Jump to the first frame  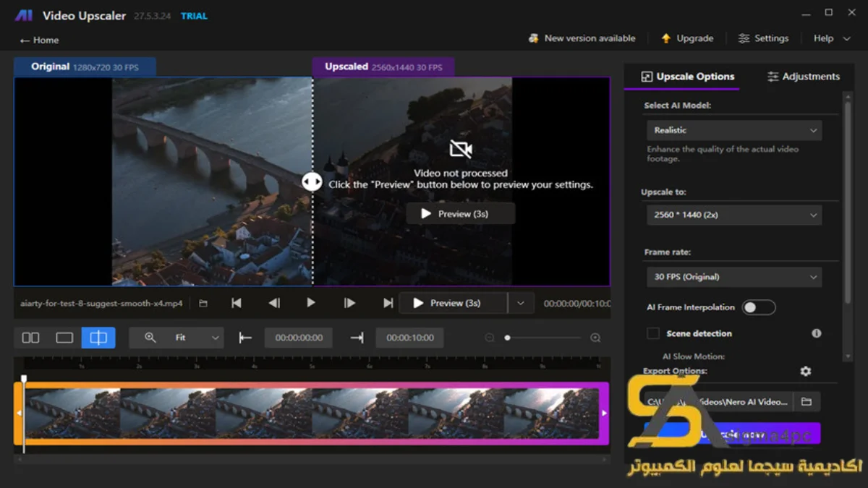(x=237, y=304)
